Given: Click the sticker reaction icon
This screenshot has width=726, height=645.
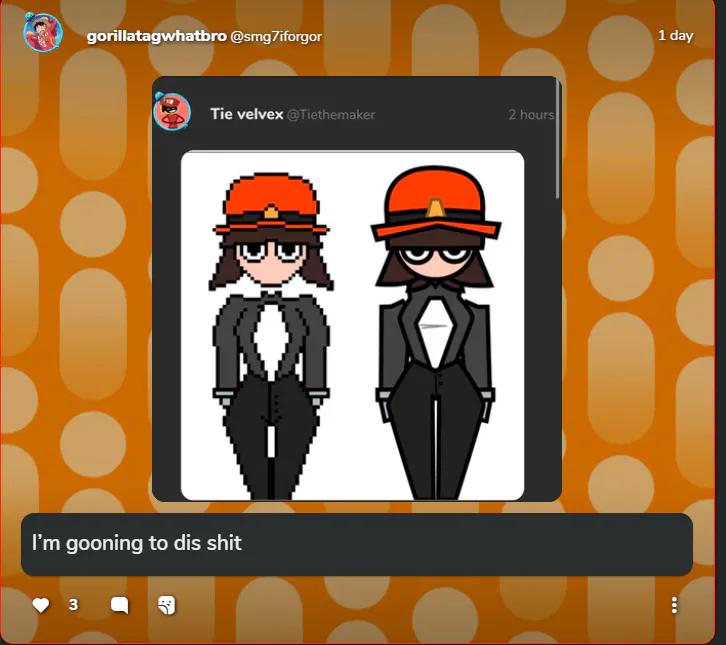Looking at the screenshot, I should click(x=167, y=605).
